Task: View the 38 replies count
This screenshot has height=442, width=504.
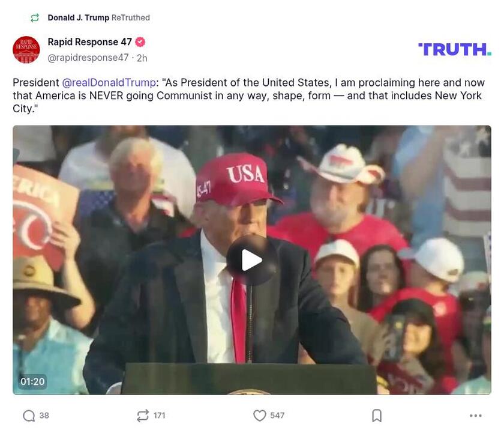Action: click(x=43, y=414)
